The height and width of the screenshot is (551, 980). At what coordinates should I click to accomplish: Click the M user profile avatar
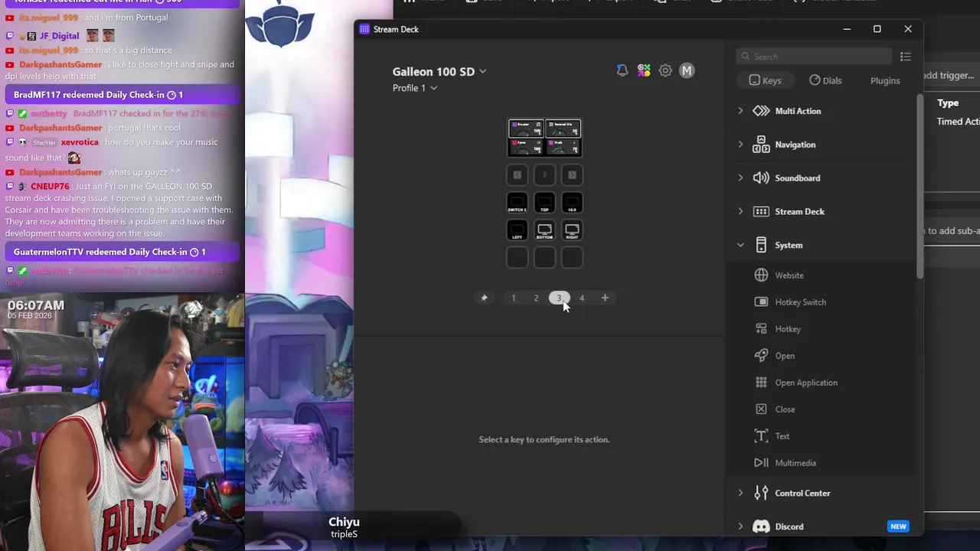point(687,70)
